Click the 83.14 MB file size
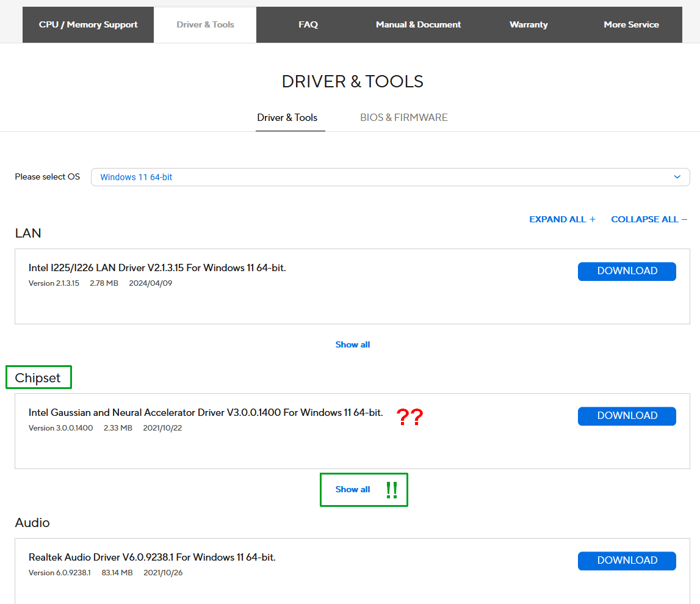This screenshot has height=604, width=700. (x=117, y=573)
